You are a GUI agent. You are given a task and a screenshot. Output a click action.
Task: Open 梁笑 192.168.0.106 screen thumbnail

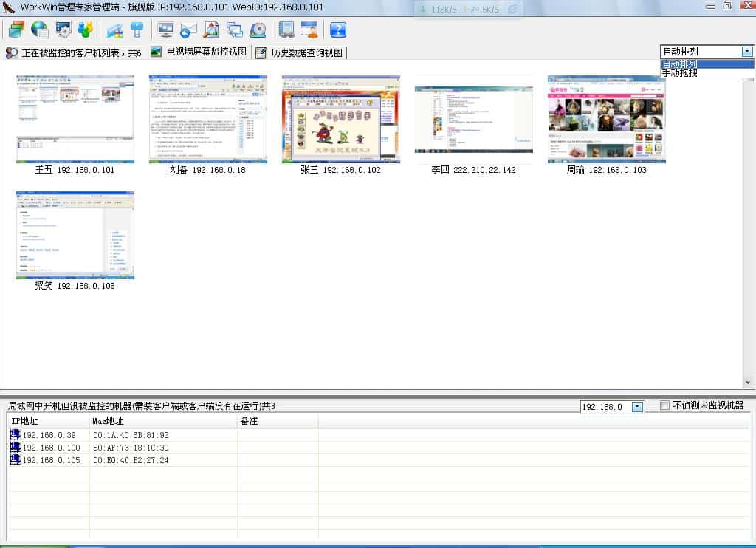75,235
